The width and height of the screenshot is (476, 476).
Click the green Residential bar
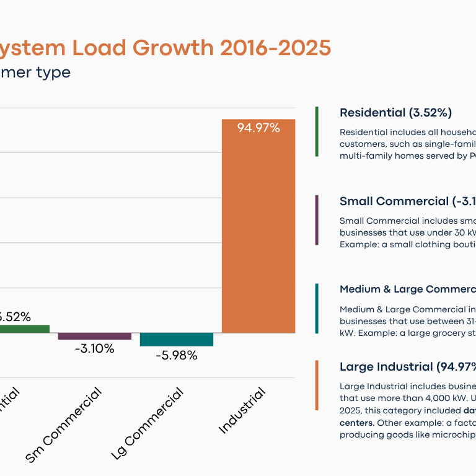pos(25,329)
